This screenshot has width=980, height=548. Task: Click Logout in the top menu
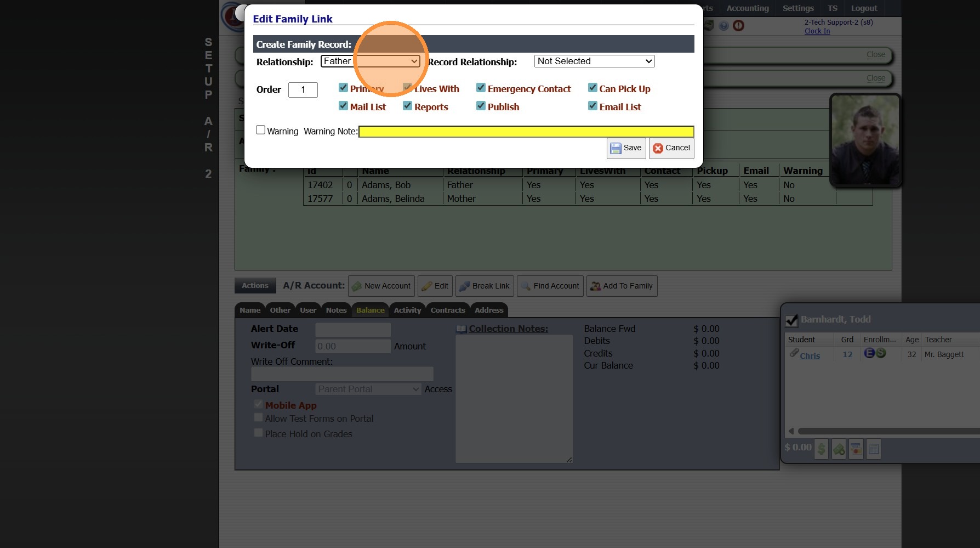coord(864,8)
